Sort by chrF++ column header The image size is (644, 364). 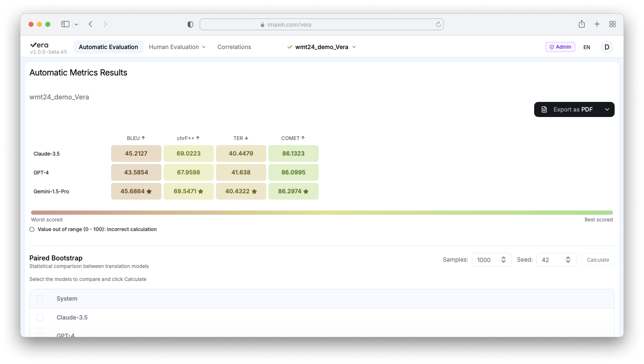pyautogui.click(x=188, y=138)
